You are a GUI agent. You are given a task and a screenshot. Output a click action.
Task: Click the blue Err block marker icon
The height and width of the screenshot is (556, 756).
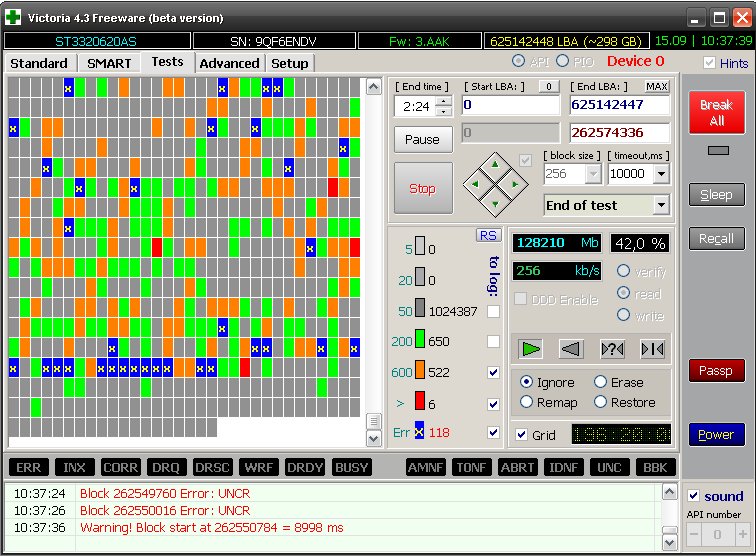click(x=419, y=431)
